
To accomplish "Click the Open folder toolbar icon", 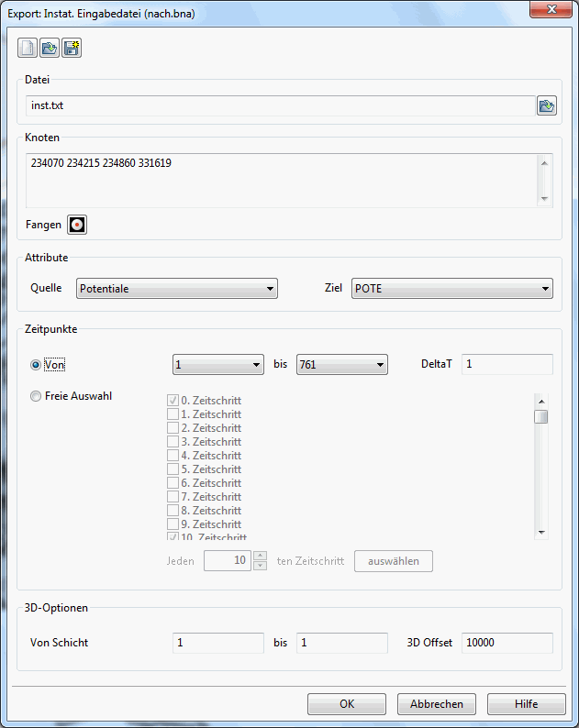I will [x=50, y=48].
